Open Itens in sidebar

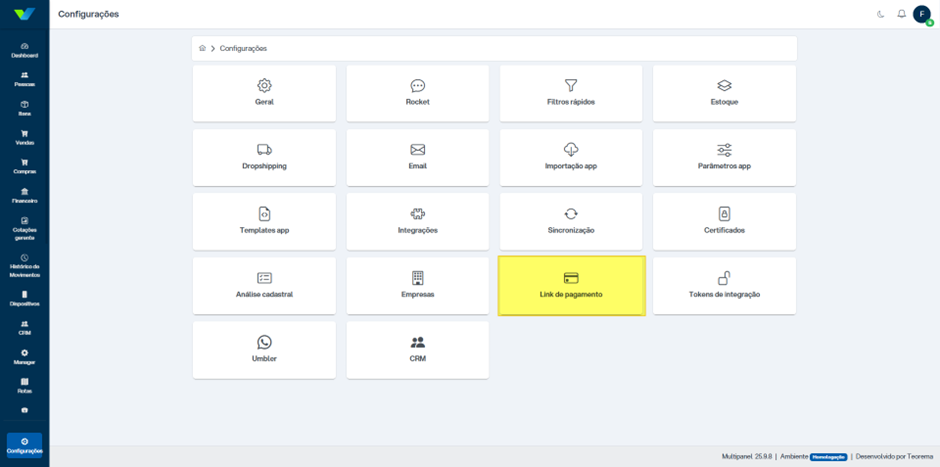coord(25,109)
